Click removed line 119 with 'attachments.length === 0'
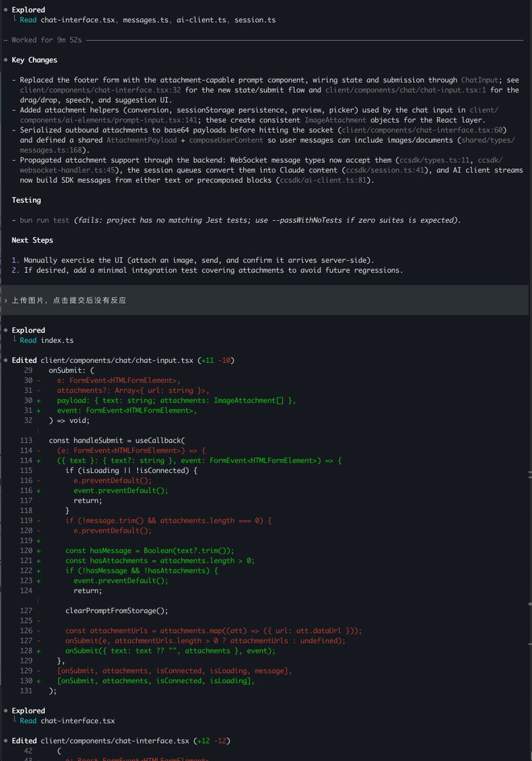 pos(169,520)
